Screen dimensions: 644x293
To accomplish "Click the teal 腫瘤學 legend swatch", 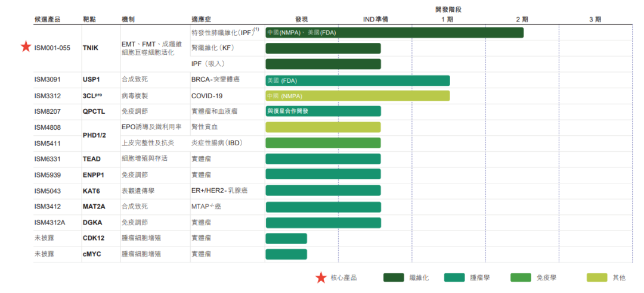I will [454, 278].
